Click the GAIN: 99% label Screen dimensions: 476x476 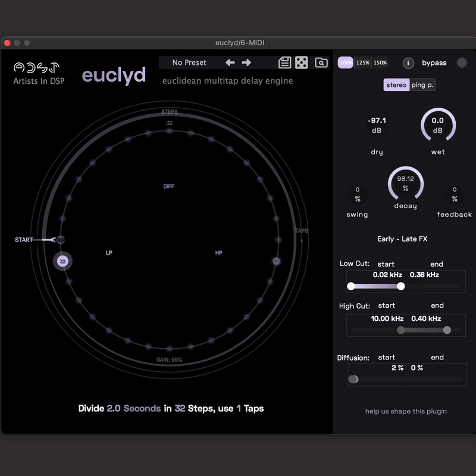(x=170, y=360)
